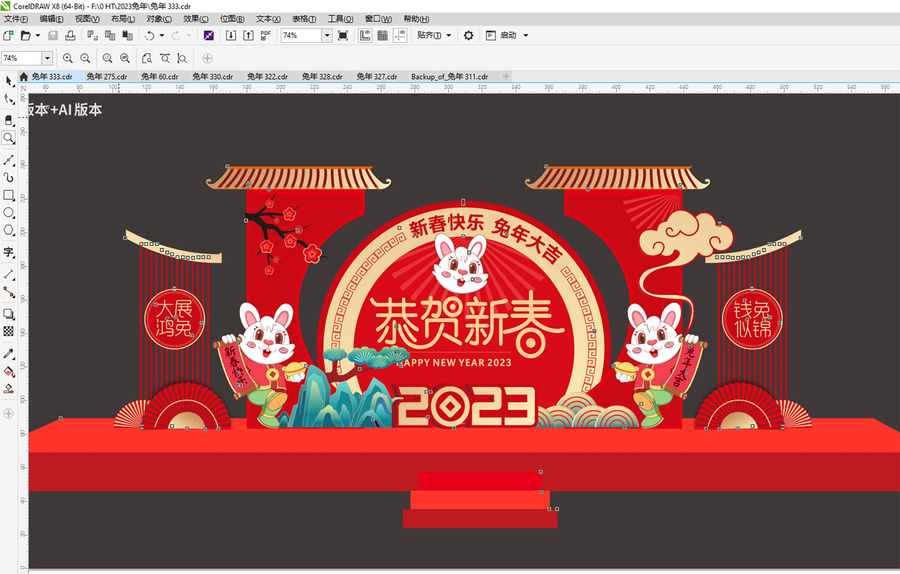Viewport: 900px width, 574px height.
Task: Open the 帮助 menu
Action: coord(416,19)
